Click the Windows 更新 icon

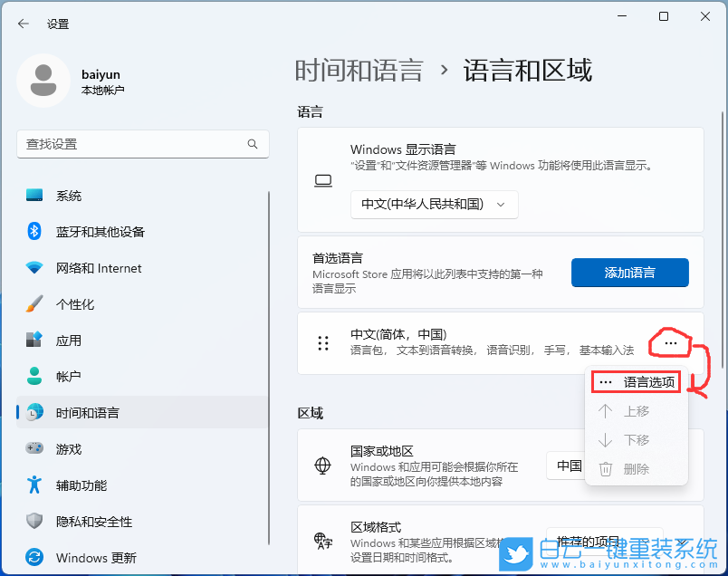coord(34,557)
